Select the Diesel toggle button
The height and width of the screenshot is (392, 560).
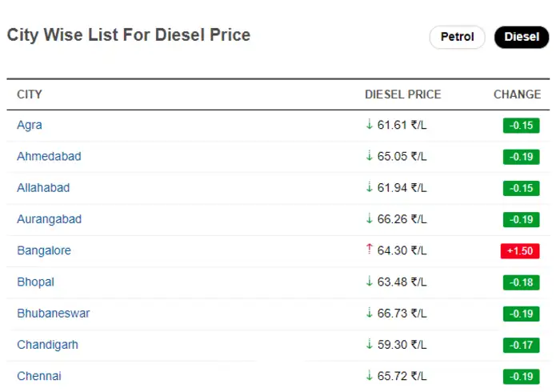tap(522, 37)
